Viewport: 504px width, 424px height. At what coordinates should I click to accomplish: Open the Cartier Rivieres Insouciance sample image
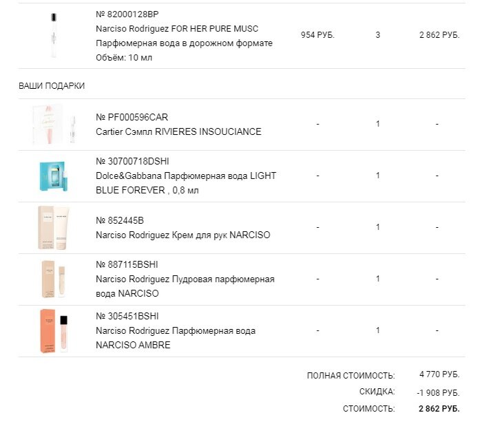(54, 125)
